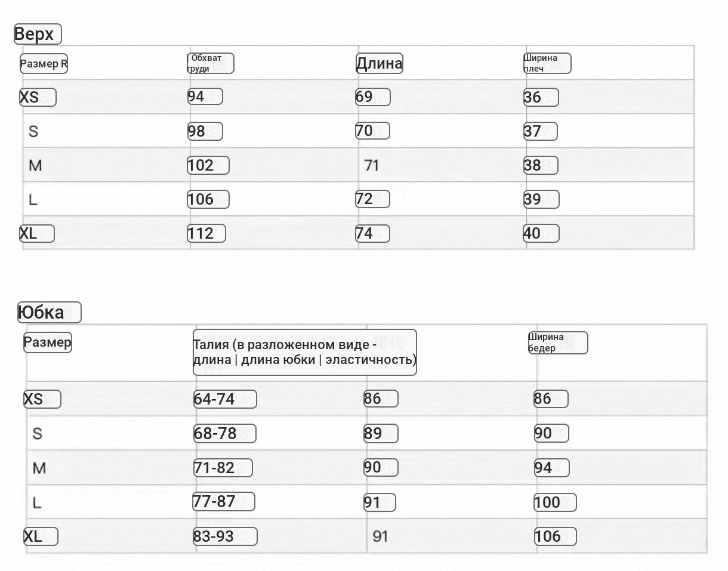Select the waist range 77-87
This screenshot has width=728, height=571.
point(223,502)
